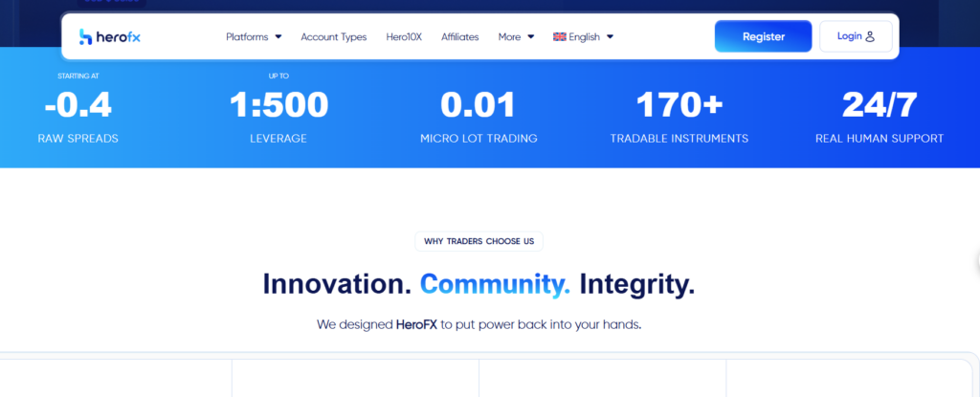Click the UK flag language icon
This screenshot has height=397, width=980.
559,37
